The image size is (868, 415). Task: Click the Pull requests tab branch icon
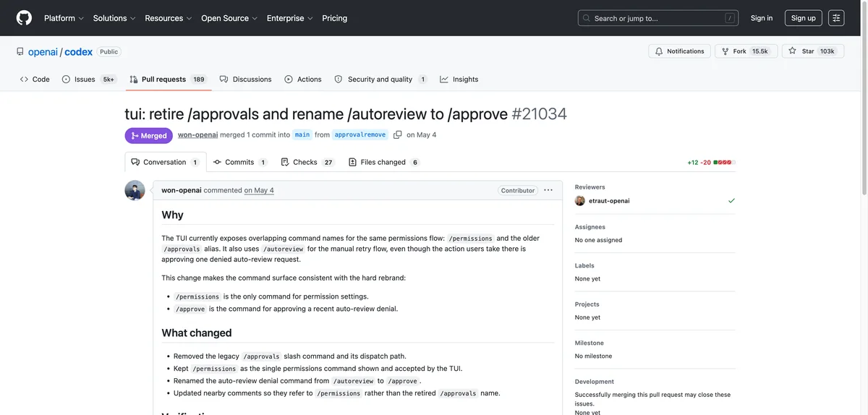tap(134, 80)
